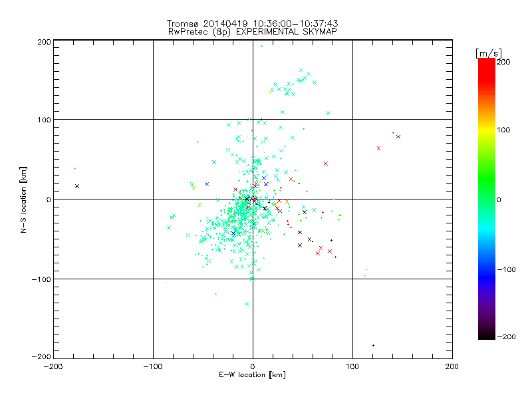Click the "E-W location [km]" axis label
The image size is (532, 399).
252,375
